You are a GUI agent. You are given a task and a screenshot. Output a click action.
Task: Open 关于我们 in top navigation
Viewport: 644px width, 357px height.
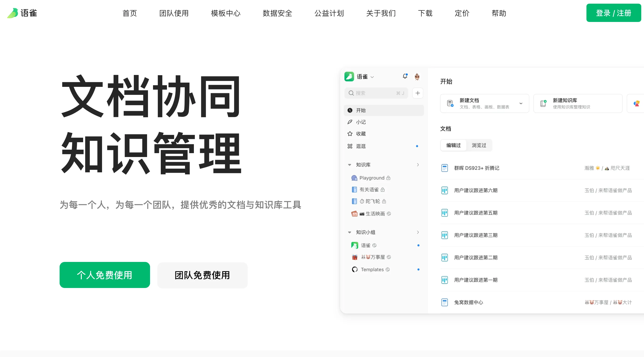pos(381,13)
